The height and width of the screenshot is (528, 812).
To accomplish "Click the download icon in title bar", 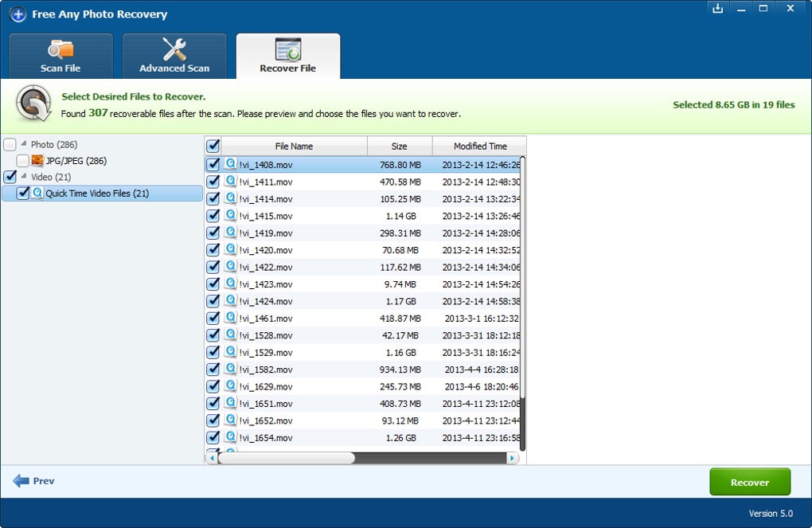I will point(717,8).
